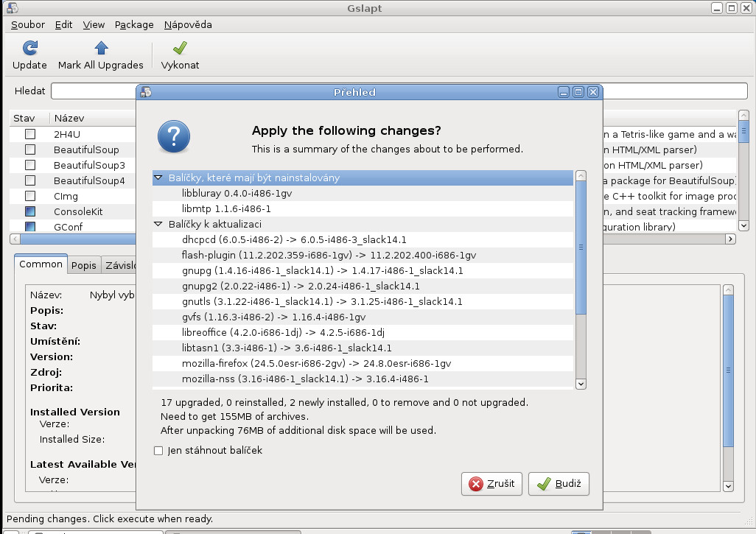Click the package name GConf
This screenshot has height=534, width=756.
pyautogui.click(x=68, y=227)
